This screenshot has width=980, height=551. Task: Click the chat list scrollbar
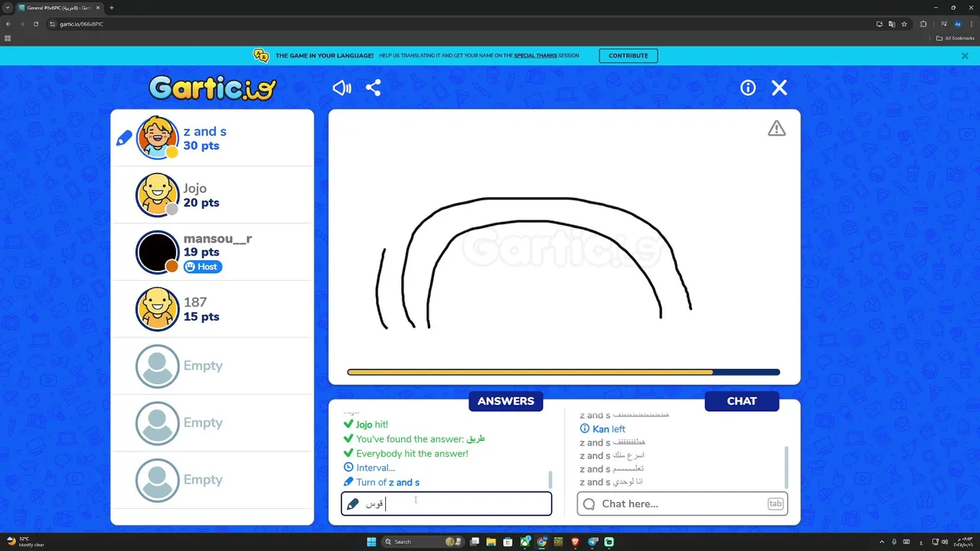point(786,467)
